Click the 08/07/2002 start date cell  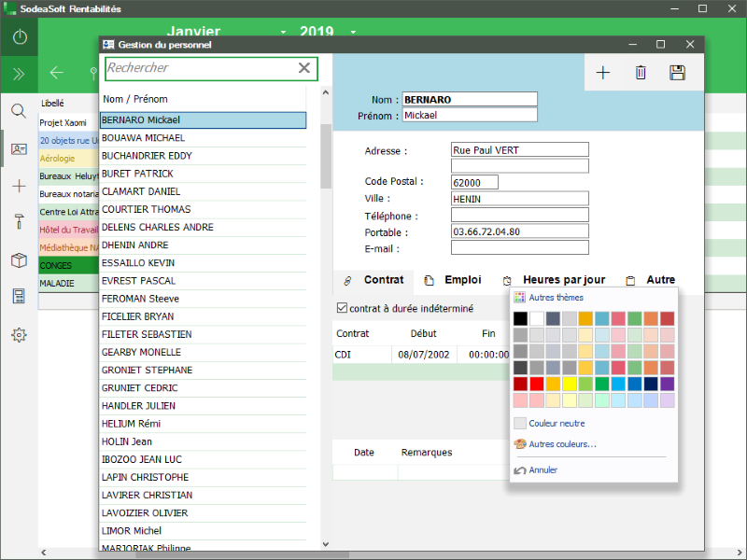424,355
